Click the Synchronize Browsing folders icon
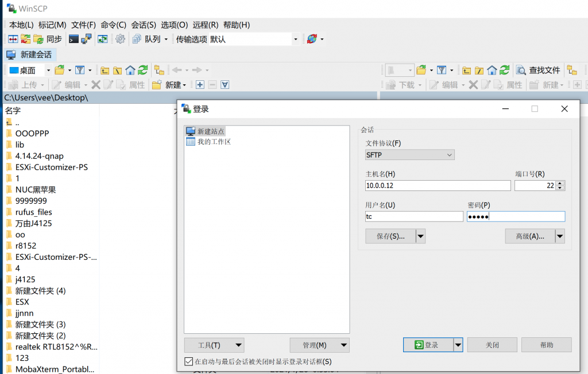This screenshot has width=588, height=374. 25,39
